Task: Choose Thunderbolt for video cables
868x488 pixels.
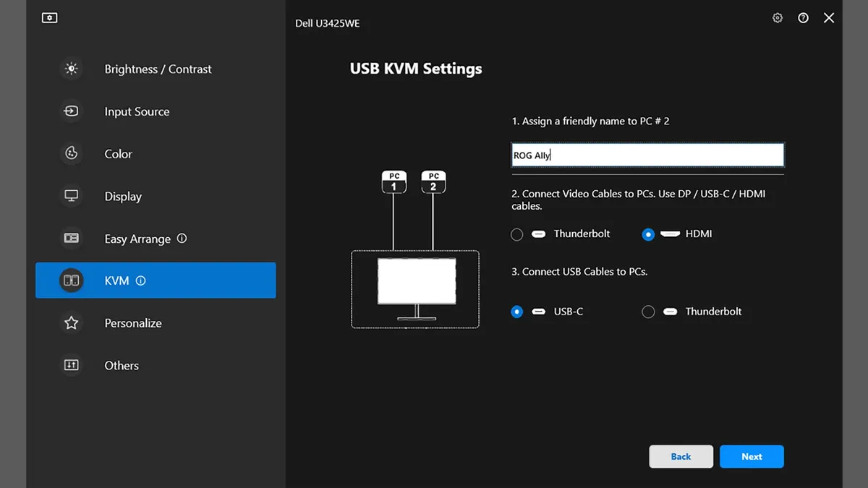Action: (x=517, y=234)
